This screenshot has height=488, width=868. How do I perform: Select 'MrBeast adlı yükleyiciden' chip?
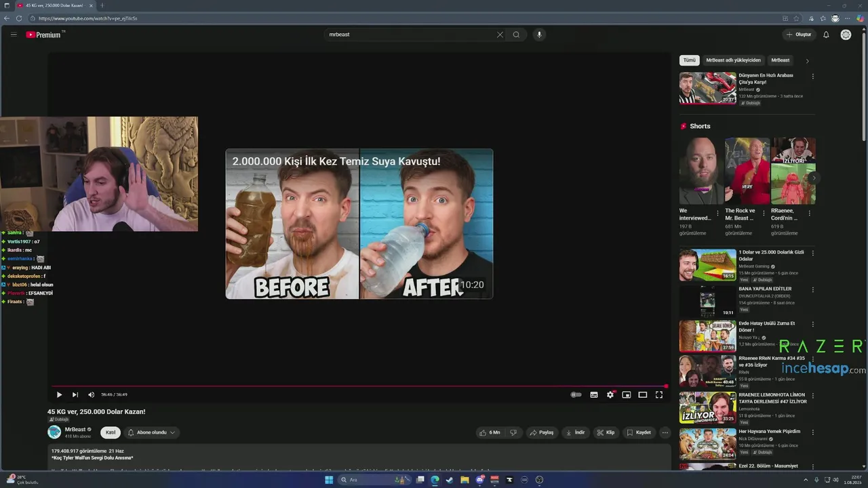point(733,60)
